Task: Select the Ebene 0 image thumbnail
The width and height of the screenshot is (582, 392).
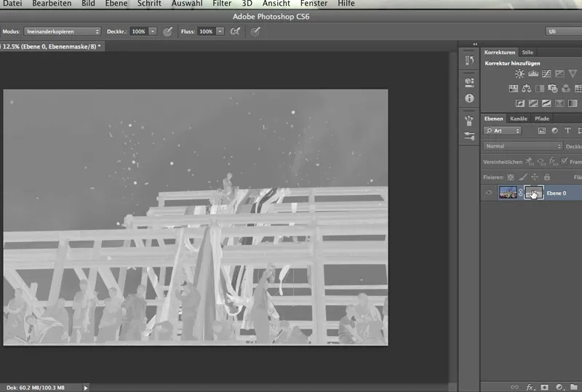Action: (x=508, y=193)
